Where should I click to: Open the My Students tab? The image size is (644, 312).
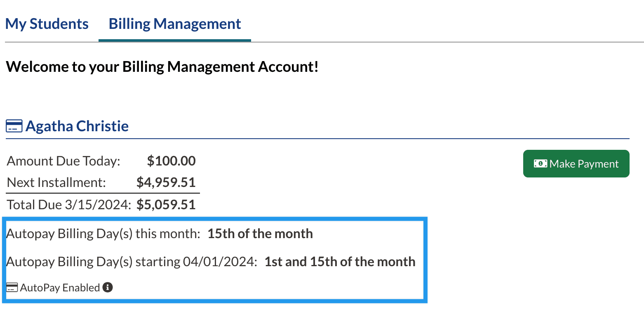click(x=47, y=24)
